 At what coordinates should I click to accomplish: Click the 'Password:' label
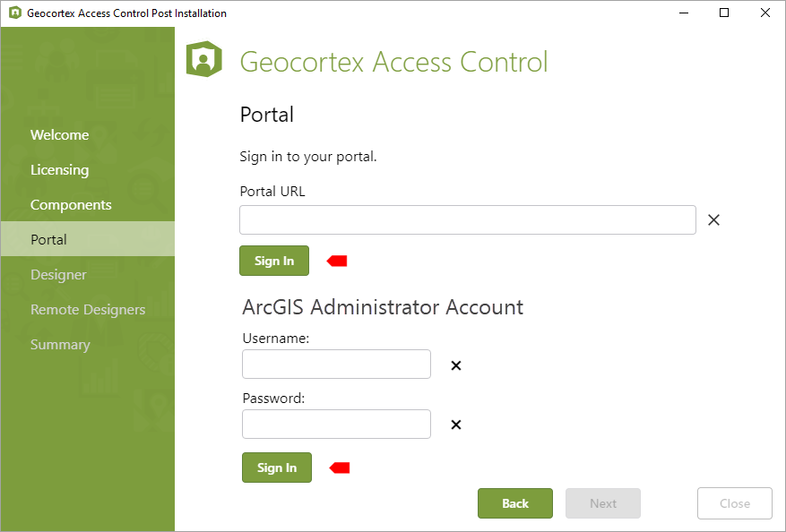pyautogui.click(x=273, y=399)
